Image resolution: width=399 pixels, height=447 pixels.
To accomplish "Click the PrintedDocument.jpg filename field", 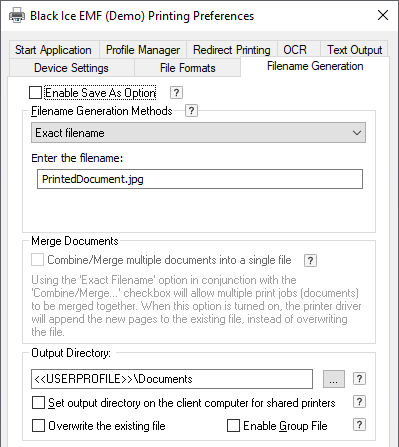I will click(200, 179).
